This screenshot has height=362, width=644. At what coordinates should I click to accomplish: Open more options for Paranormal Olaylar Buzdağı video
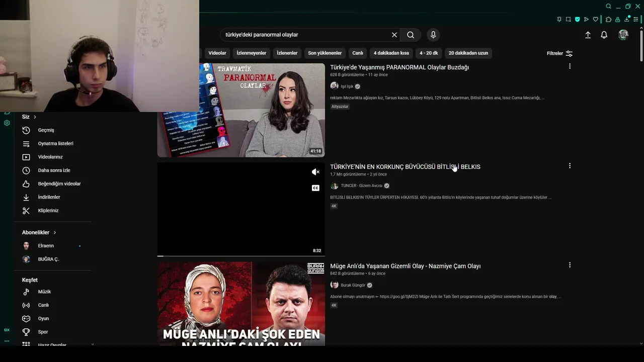(570, 66)
